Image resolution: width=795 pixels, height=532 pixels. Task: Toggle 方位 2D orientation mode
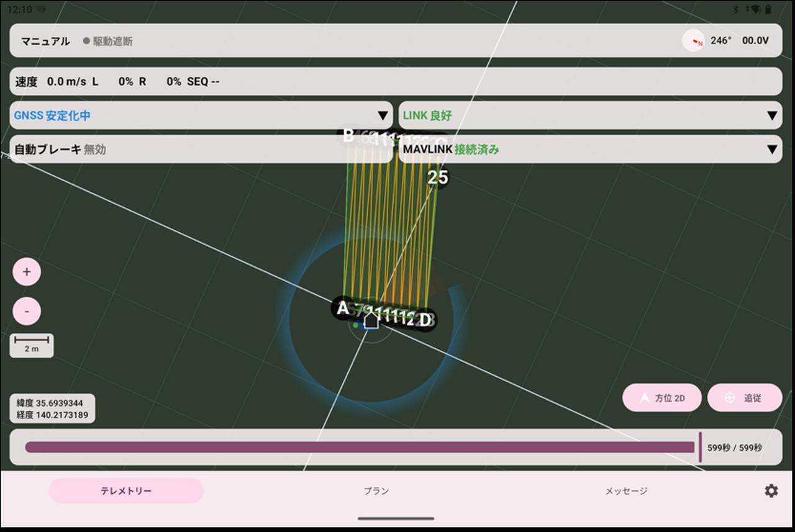[x=662, y=398]
